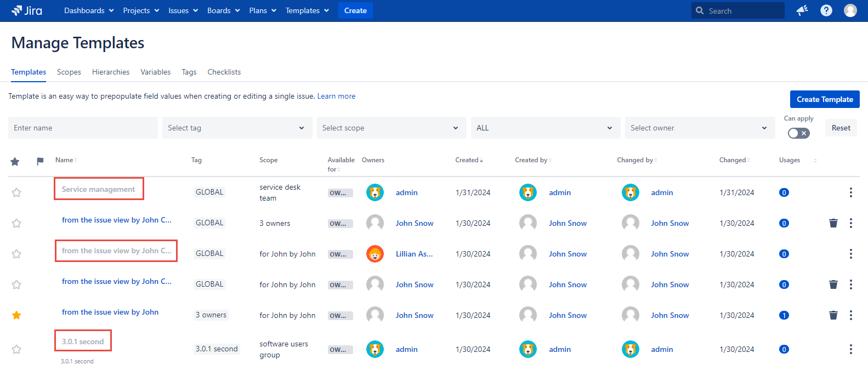This screenshot has width=868, height=370.
Task: Open the Select owner dropdown
Action: 699,128
